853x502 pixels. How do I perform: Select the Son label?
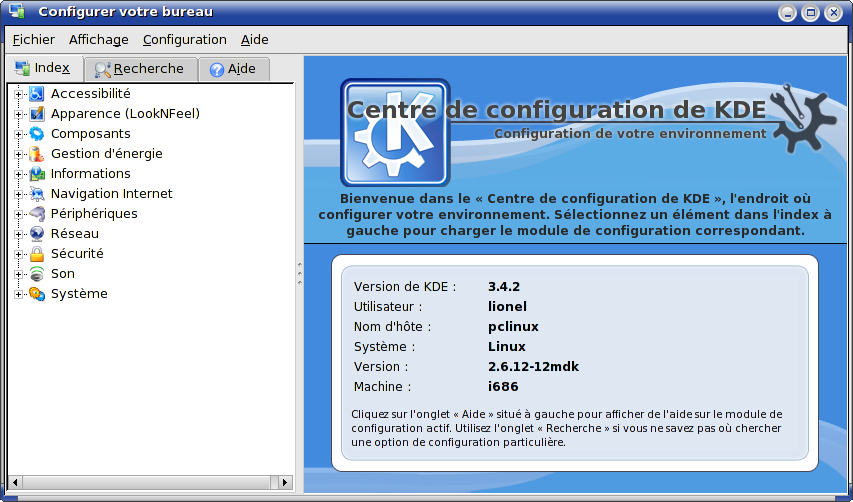pyautogui.click(x=63, y=274)
